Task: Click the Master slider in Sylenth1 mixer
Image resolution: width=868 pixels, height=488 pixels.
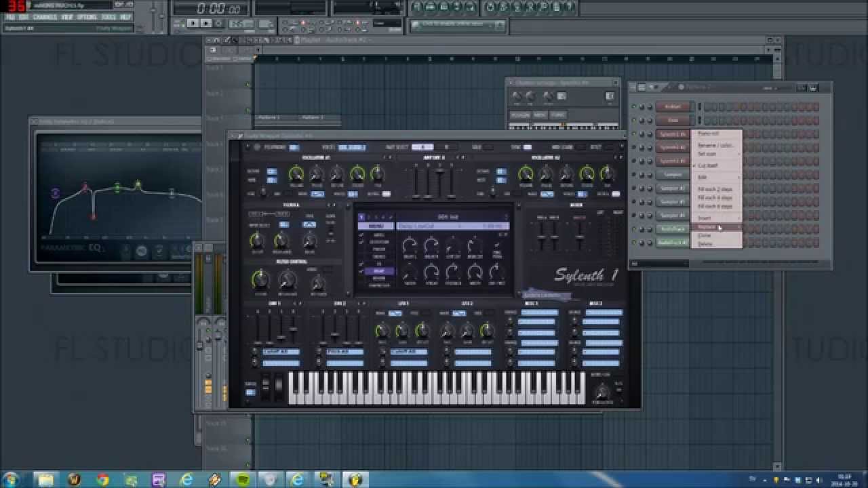Action: tap(580, 235)
